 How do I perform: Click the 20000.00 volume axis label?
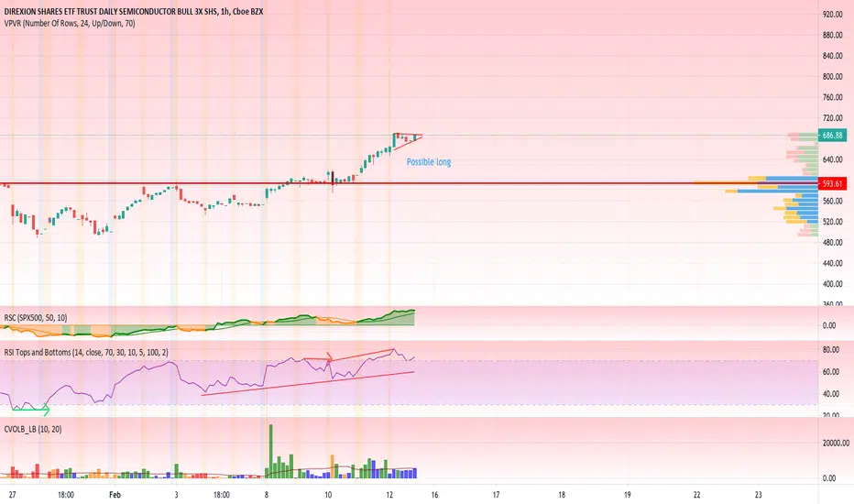[836, 443]
